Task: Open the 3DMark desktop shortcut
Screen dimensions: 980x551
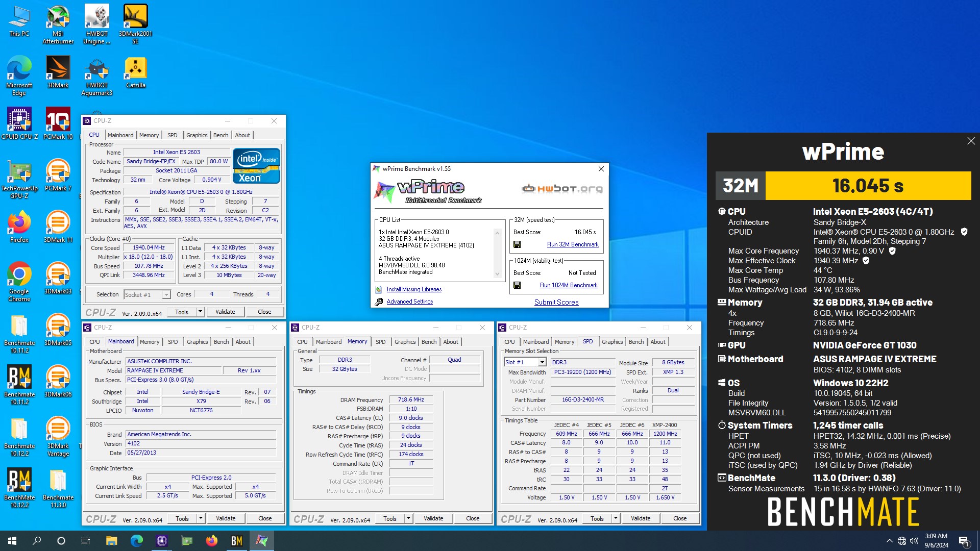Action: (58, 72)
